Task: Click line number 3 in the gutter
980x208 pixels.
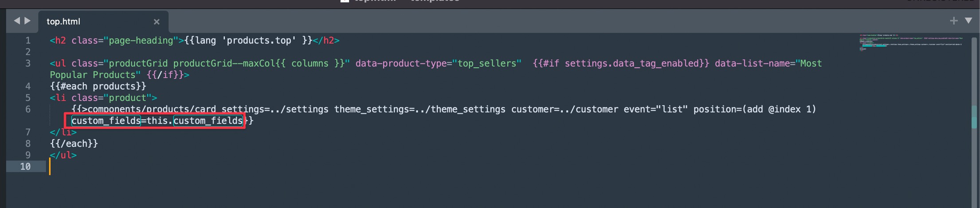Action: click(x=28, y=64)
